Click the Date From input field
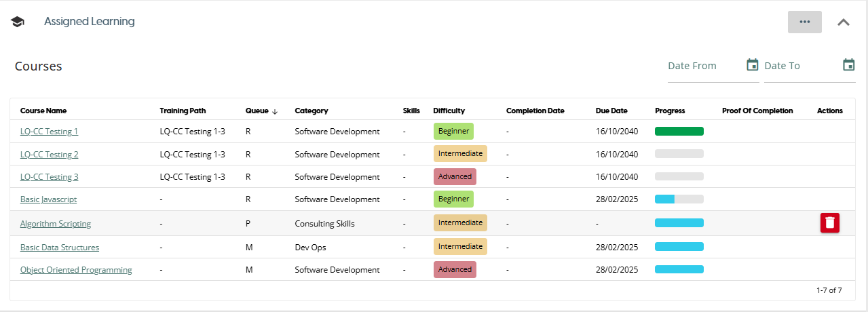The width and height of the screenshot is (868, 312). coord(704,66)
